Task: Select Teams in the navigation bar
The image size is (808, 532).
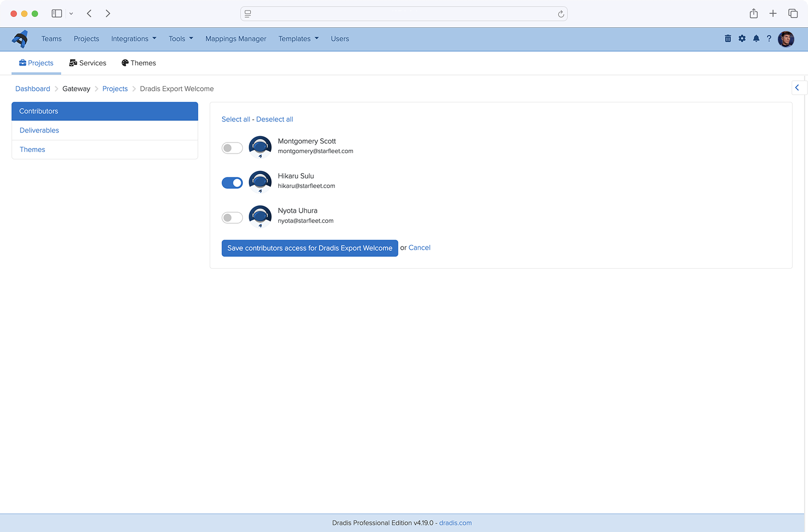Action: [51, 39]
